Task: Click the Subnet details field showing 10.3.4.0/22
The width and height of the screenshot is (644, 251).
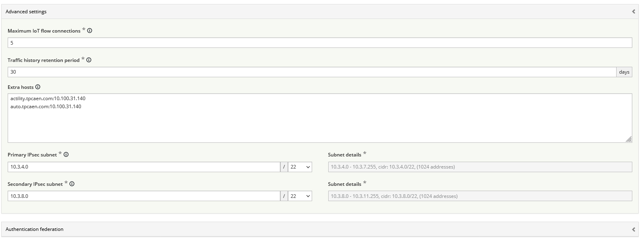Action: click(x=480, y=167)
